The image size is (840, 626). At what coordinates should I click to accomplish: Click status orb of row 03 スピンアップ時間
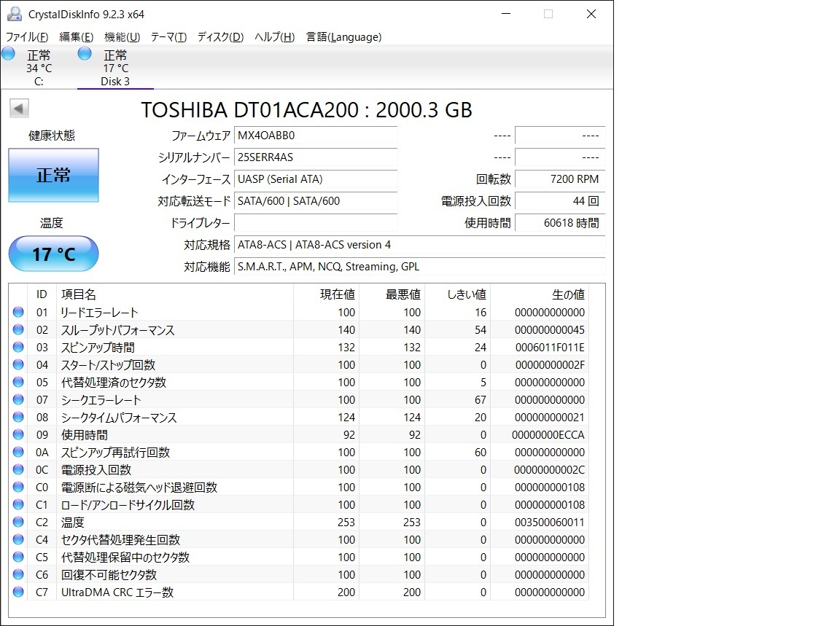18,347
